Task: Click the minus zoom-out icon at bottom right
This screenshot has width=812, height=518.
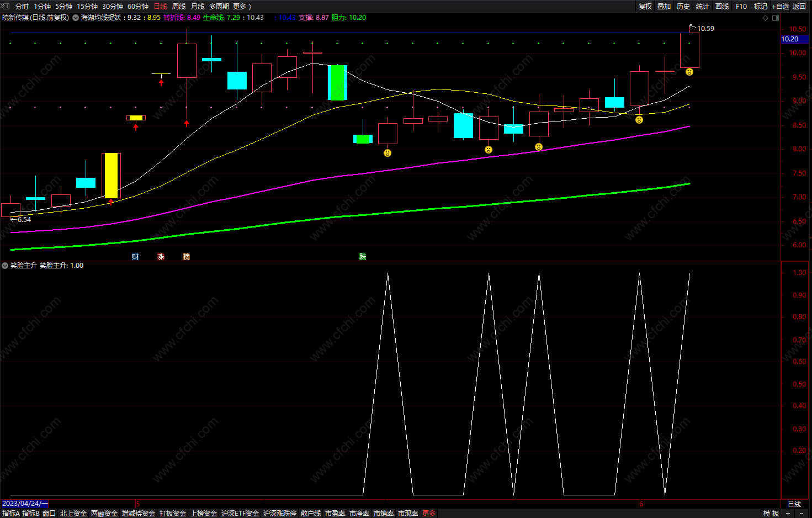Action: 802,513
